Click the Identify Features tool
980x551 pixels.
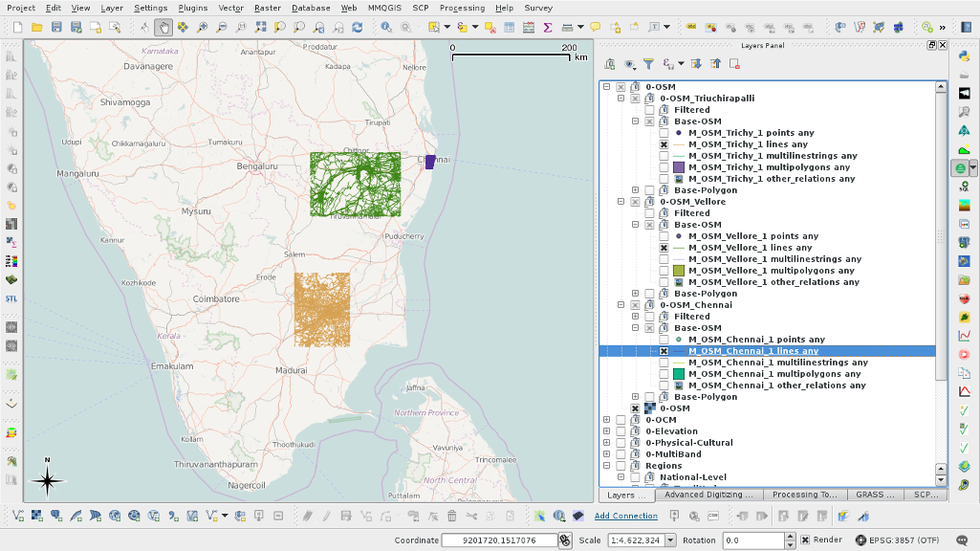(x=386, y=28)
